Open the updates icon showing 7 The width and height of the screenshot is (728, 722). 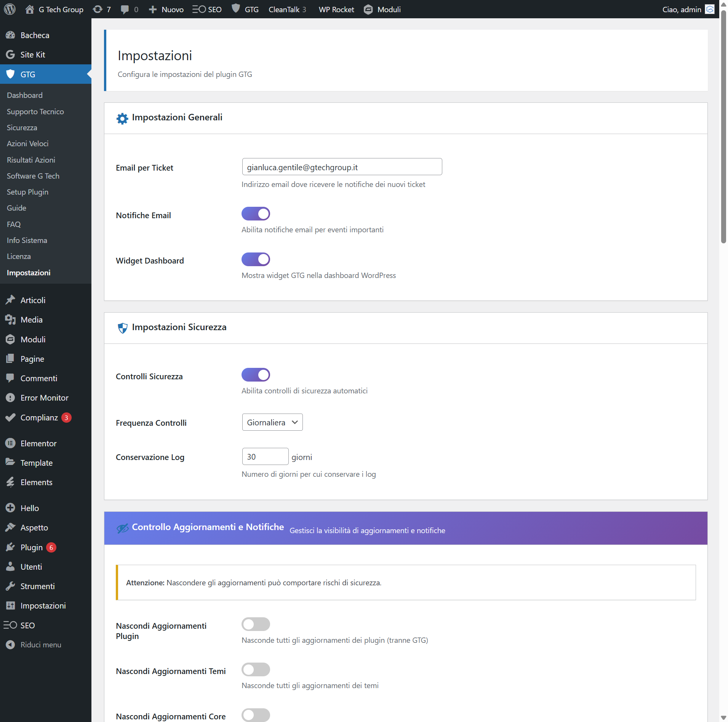click(x=102, y=9)
